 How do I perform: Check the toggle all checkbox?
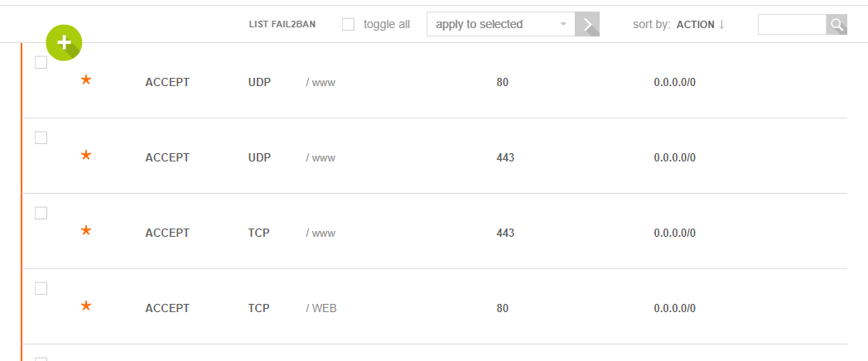[349, 25]
